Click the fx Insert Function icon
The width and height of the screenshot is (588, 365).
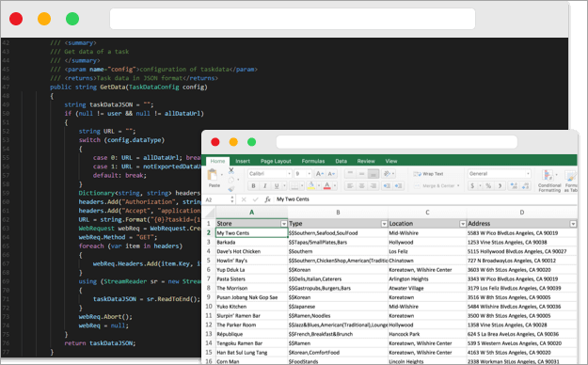pyautogui.click(x=267, y=199)
